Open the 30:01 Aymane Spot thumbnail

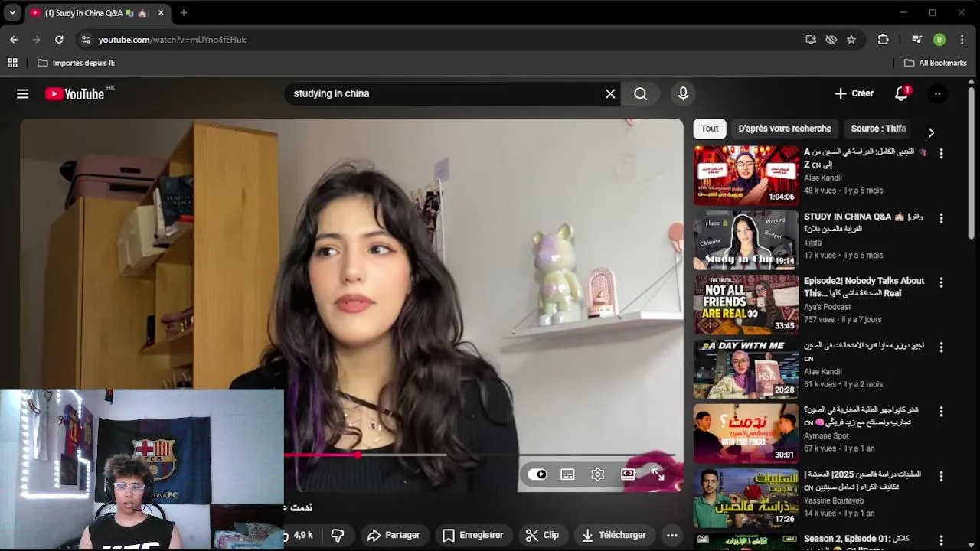(x=746, y=434)
